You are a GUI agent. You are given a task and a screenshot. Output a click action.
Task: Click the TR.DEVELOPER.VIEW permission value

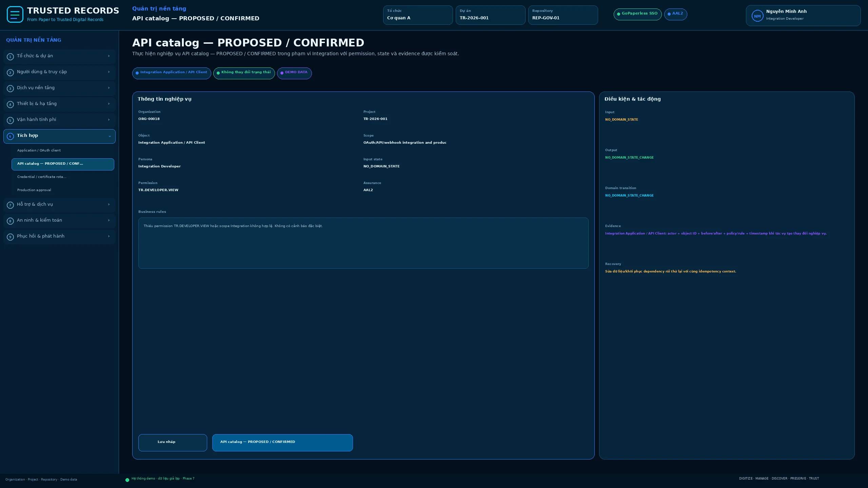(158, 190)
